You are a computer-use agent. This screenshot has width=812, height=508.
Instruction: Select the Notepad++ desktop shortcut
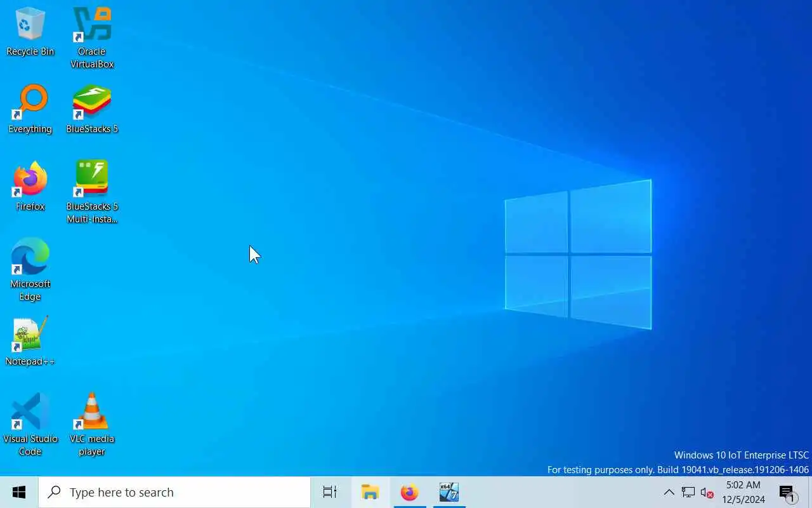pyautogui.click(x=30, y=342)
